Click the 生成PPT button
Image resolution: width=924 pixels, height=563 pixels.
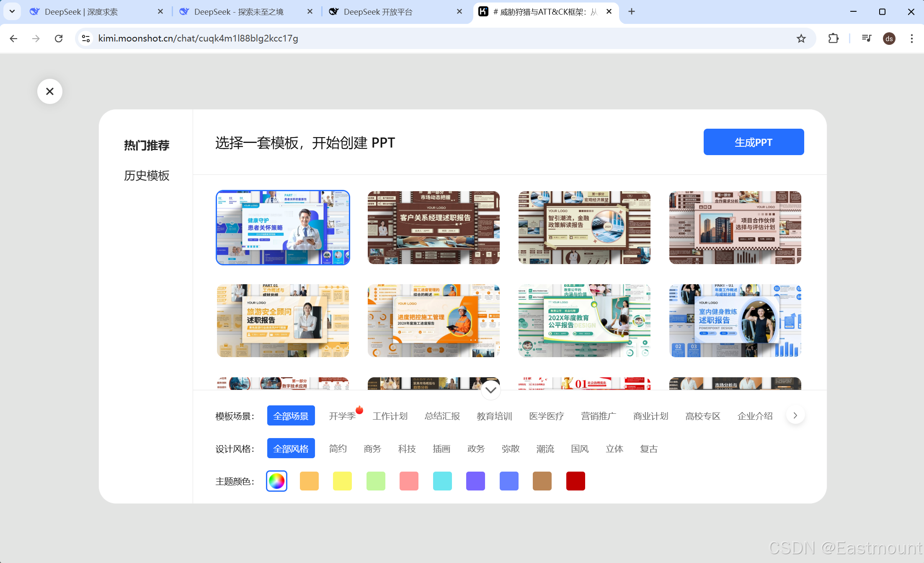click(753, 142)
